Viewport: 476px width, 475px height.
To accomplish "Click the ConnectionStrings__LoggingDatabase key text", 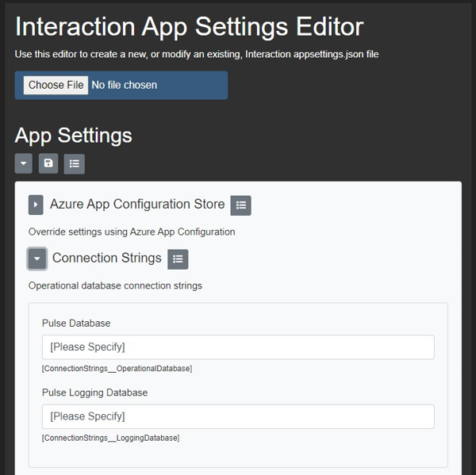I will pyautogui.click(x=110, y=438).
